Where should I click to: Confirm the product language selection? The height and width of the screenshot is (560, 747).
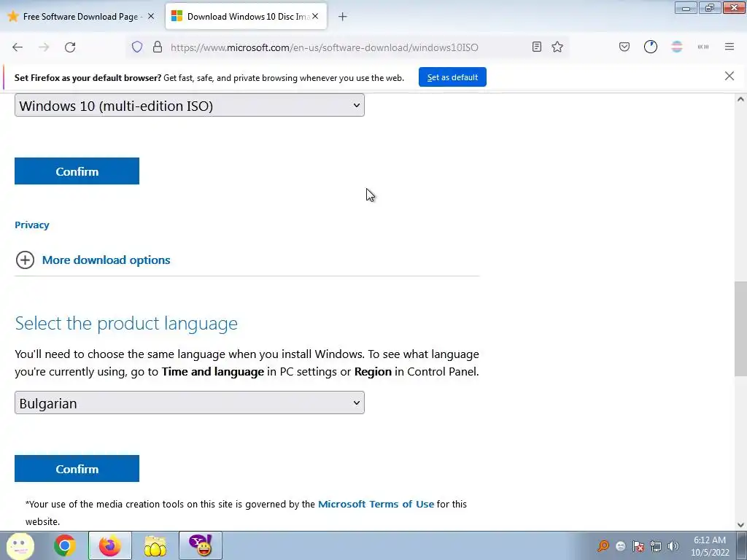tap(77, 469)
